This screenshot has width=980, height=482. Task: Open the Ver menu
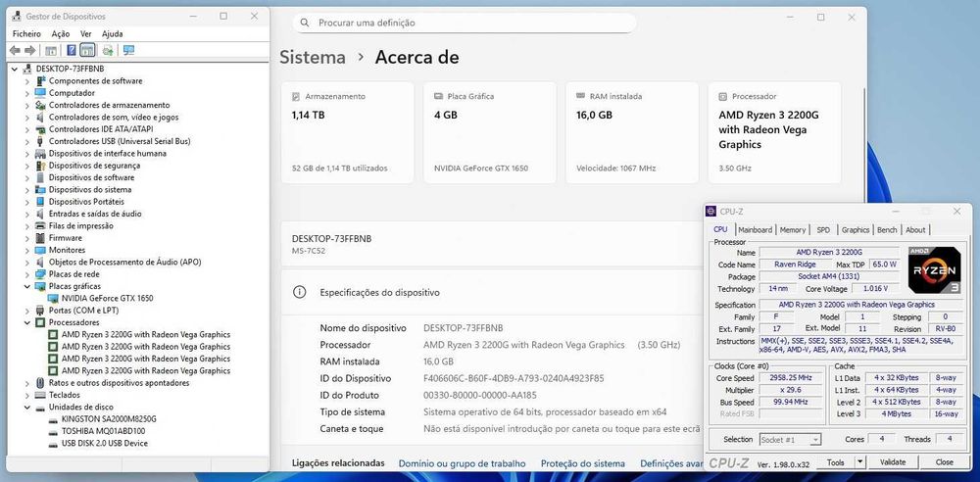click(x=86, y=33)
